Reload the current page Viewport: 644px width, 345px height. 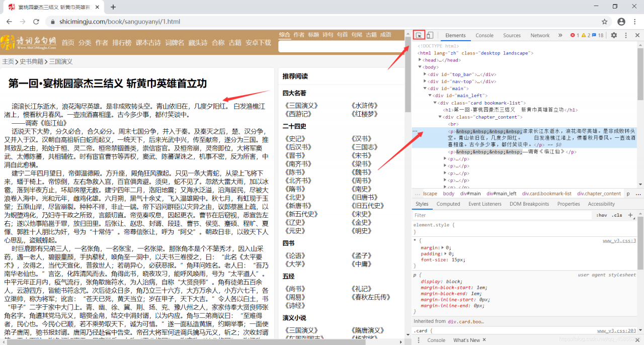coord(36,22)
